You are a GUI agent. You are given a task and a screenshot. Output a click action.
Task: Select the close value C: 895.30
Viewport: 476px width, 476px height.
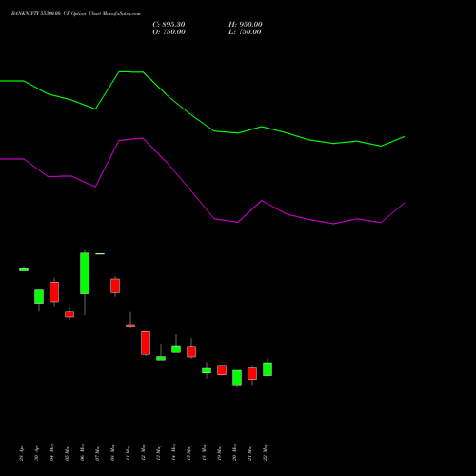(x=169, y=25)
